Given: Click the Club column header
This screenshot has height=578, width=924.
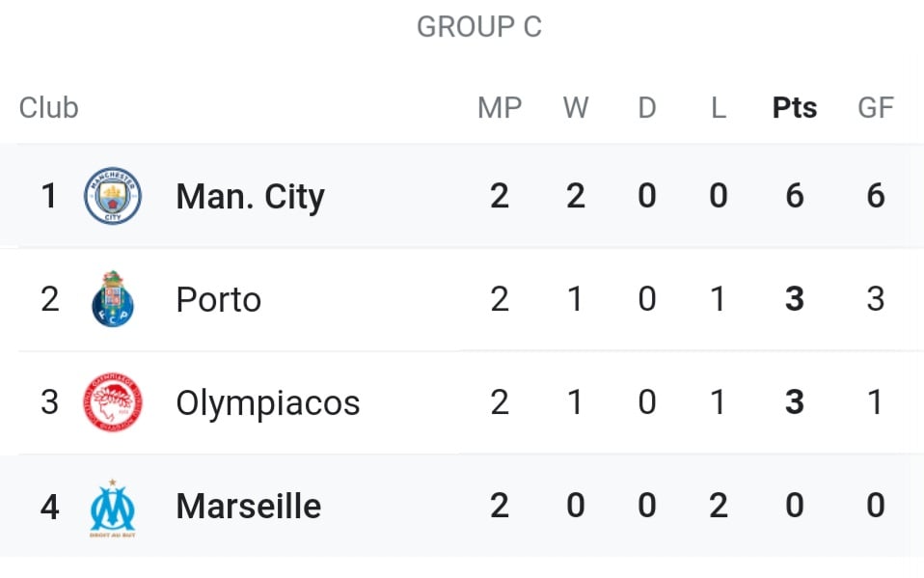Looking at the screenshot, I should (x=48, y=108).
